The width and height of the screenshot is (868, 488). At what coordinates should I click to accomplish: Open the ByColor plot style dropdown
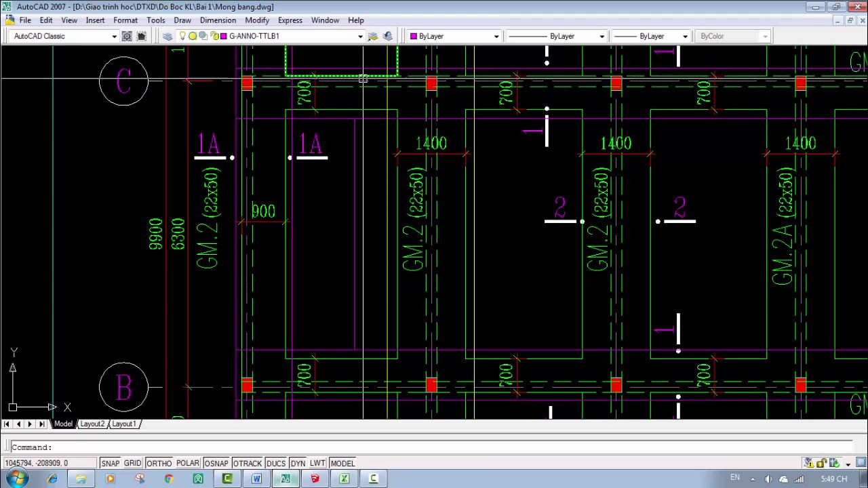click(x=765, y=37)
